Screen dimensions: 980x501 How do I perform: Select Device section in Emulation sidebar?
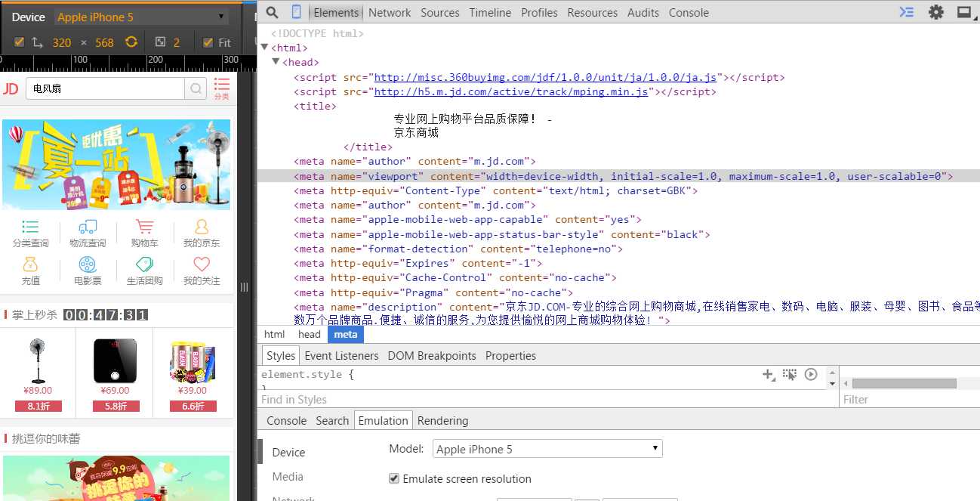click(x=288, y=452)
